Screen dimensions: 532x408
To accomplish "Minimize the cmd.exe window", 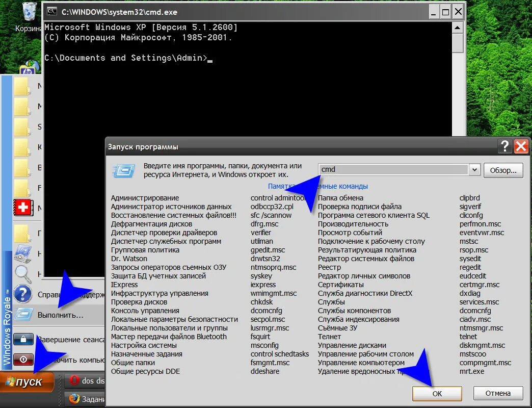I will [x=433, y=12].
